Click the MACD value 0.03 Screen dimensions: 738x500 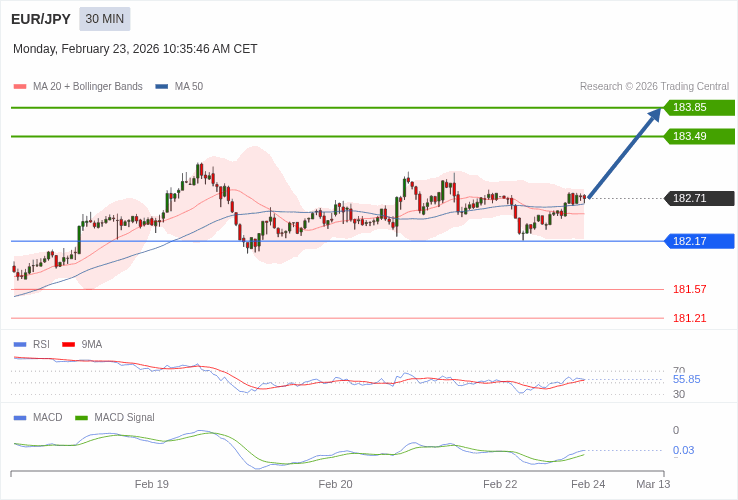click(683, 450)
